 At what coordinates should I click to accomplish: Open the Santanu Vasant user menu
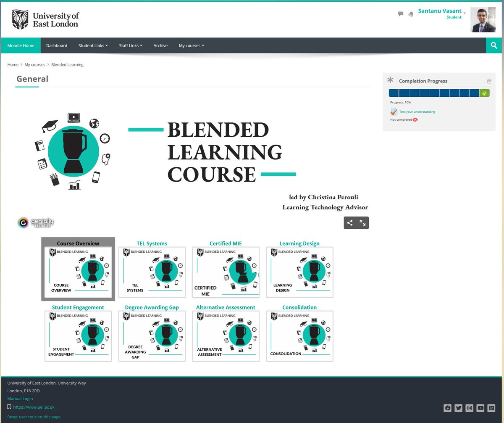click(442, 11)
